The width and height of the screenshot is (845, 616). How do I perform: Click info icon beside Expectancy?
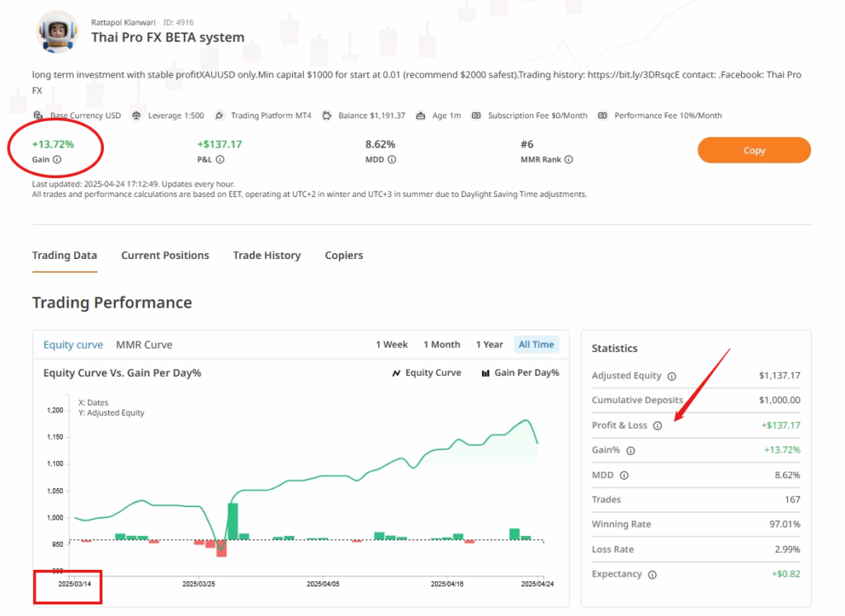click(652, 574)
